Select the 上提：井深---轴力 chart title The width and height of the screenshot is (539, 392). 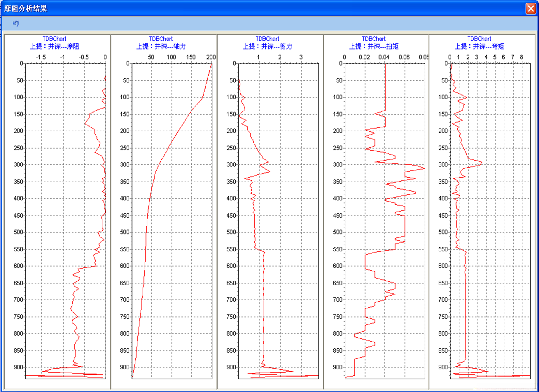(161, 46)
